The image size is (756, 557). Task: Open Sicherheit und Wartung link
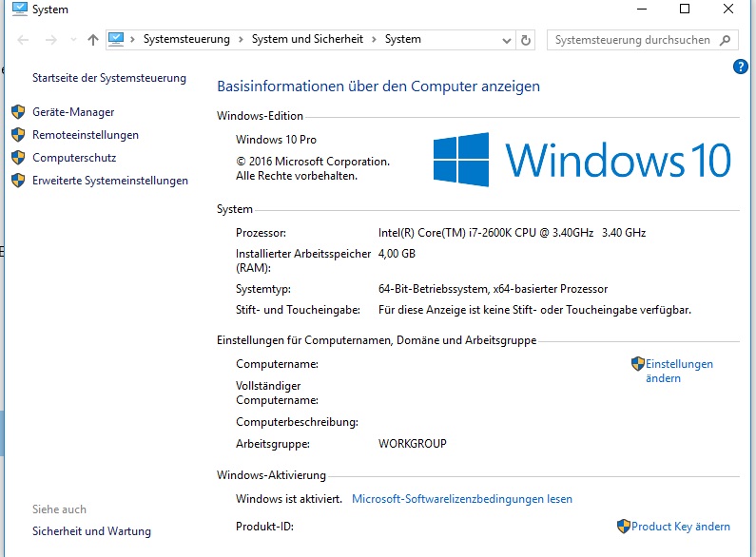pos(91,531)
